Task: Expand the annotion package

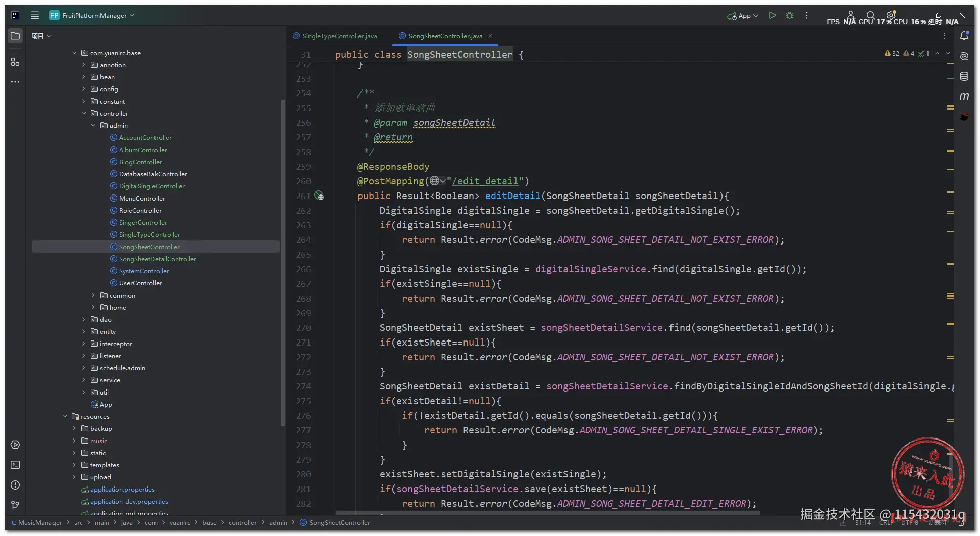Action: (84, 65)
